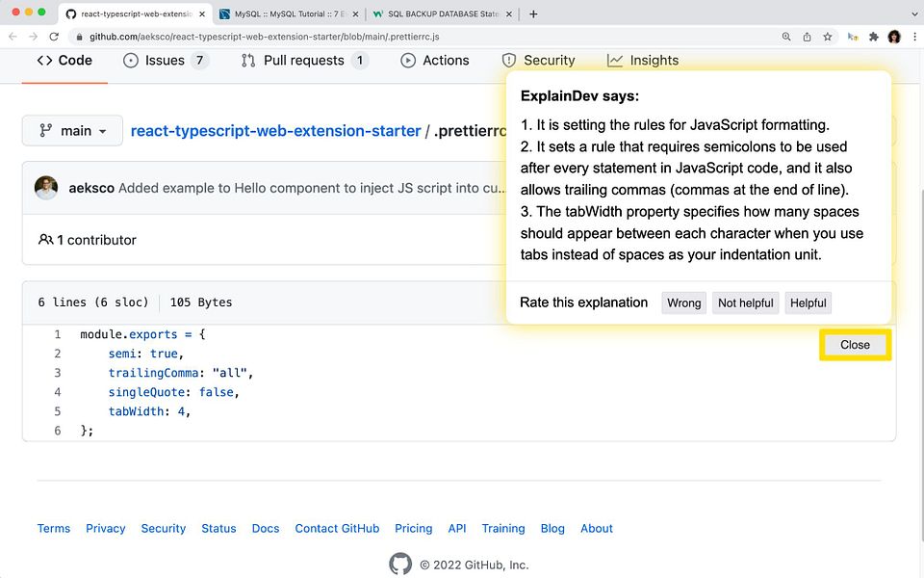Screen dimensions: 924x578
Task: Reload the page with refresh icon
Action: [54, 37]
